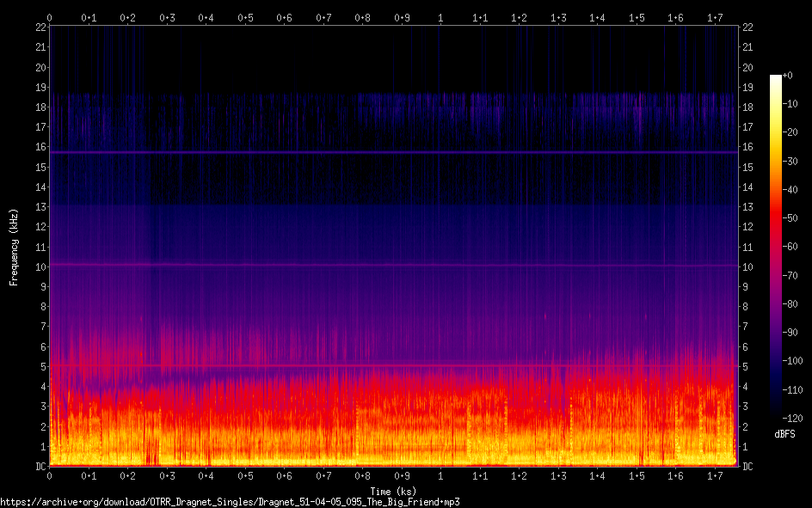Click the Frequency (kHz) axis label

pyautogui.click(x=14, y=247)
